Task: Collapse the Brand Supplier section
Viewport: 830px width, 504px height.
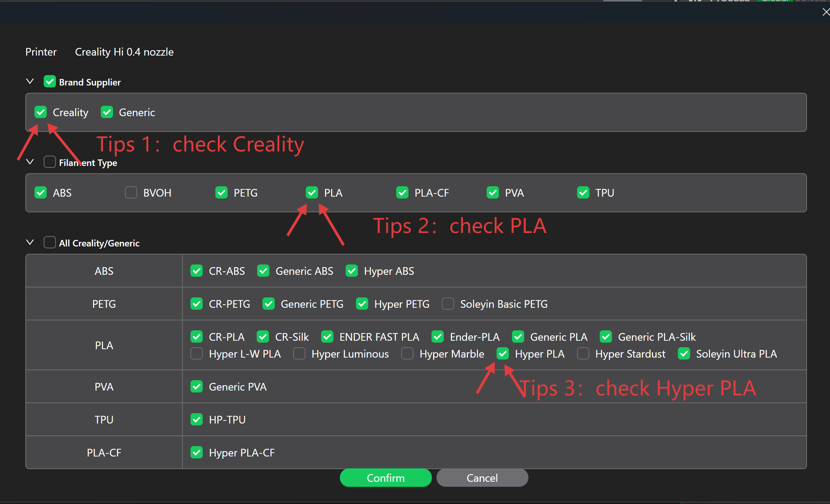Action: 30,82
